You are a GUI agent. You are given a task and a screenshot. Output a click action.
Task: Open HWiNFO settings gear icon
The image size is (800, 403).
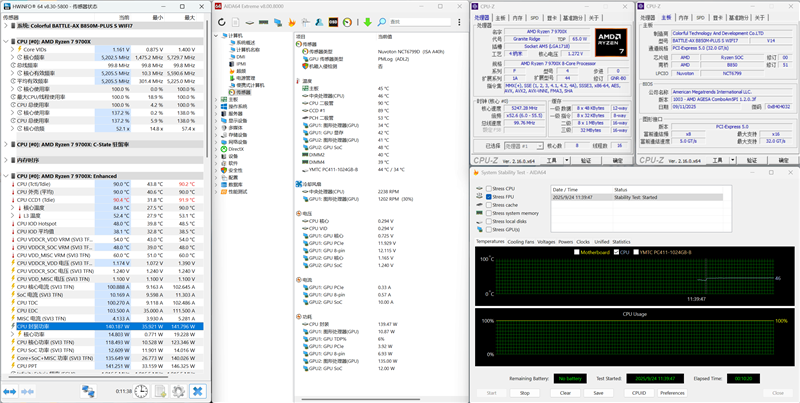click(x=178, y=391)
